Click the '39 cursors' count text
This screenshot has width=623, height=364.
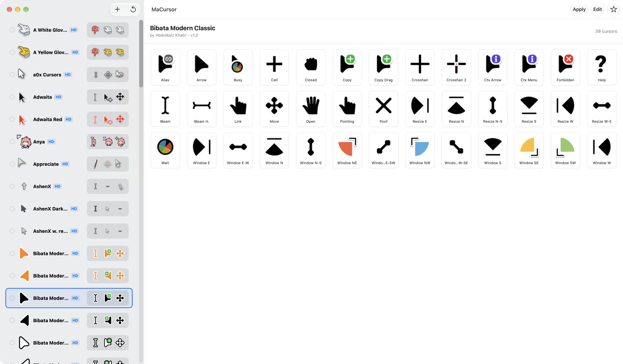click(x=606, y=31)
